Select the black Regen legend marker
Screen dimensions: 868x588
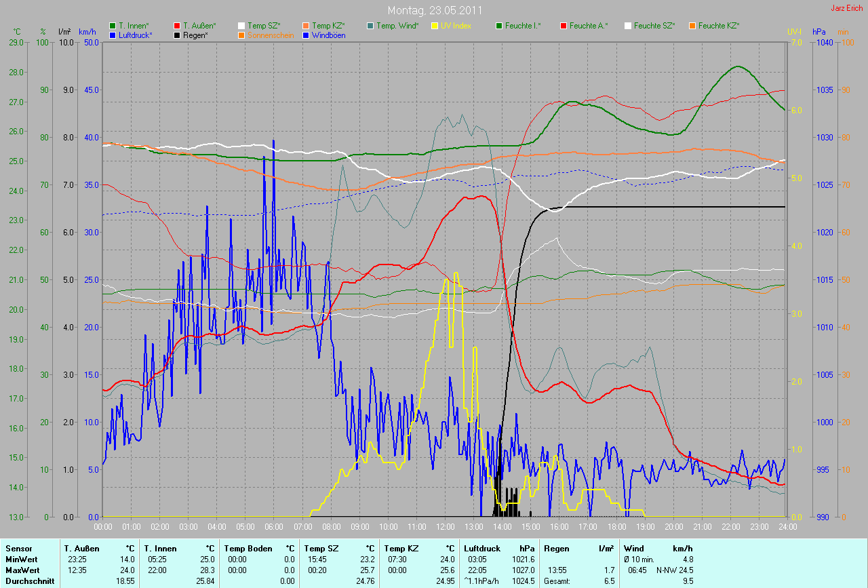177,35
